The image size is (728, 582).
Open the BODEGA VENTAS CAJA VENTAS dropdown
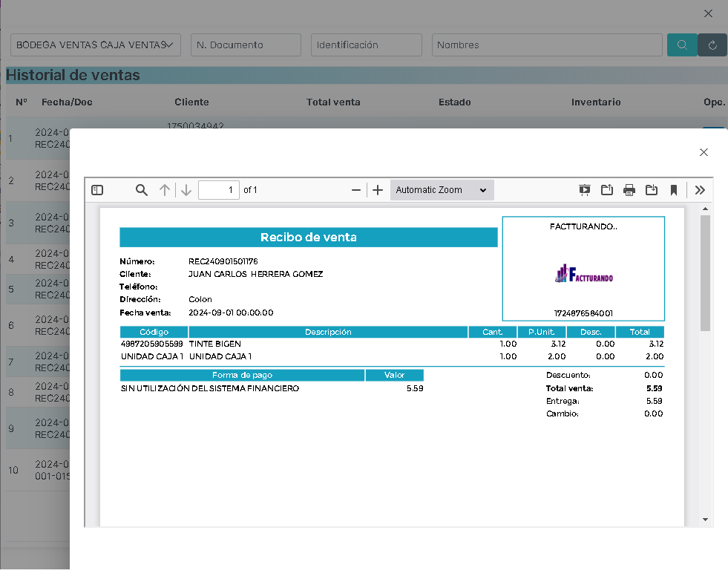click(x=96, y=45)
